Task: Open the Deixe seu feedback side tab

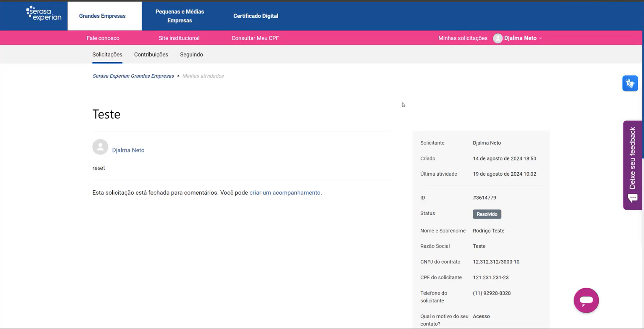Action: 632,158
